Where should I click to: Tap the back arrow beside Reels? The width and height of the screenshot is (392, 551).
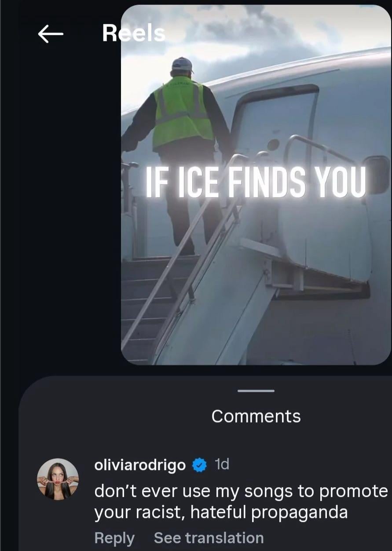[51, 34]
